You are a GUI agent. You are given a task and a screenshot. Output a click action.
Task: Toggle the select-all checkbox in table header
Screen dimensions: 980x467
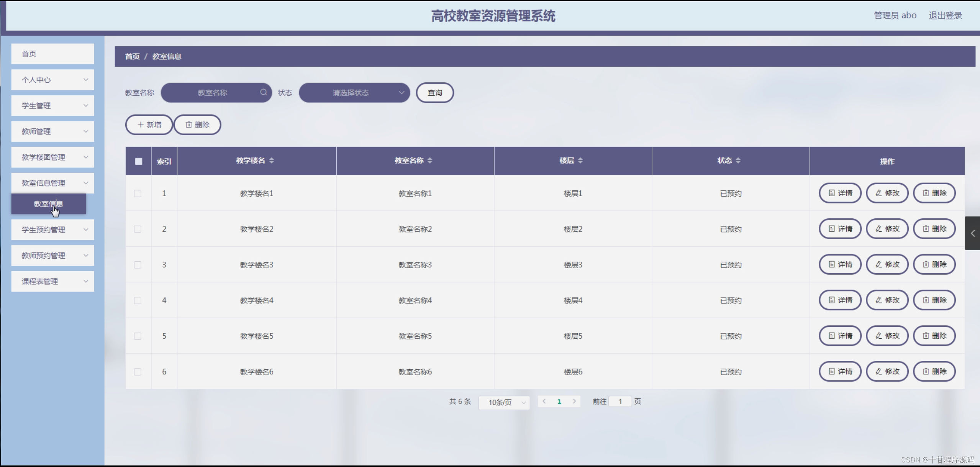tap(138, 161)
